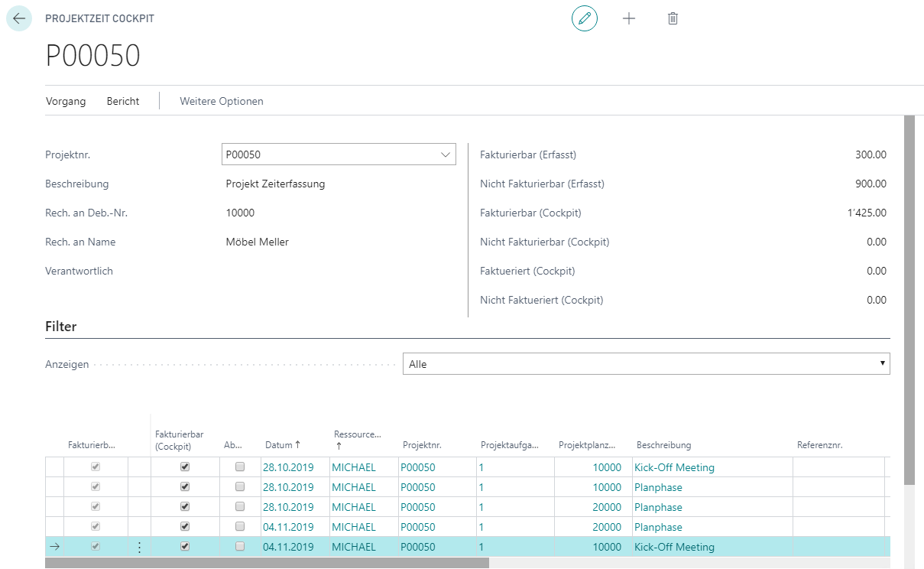Click the Fakturierbar (Erfasst) value 300.00
The image size is (924, 569).
[871, 154]
